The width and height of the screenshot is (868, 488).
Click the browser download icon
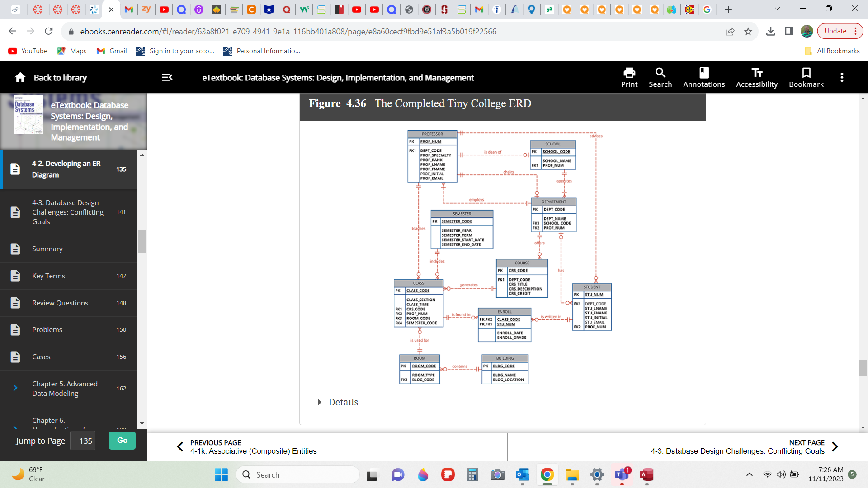[x=771, y=31]
